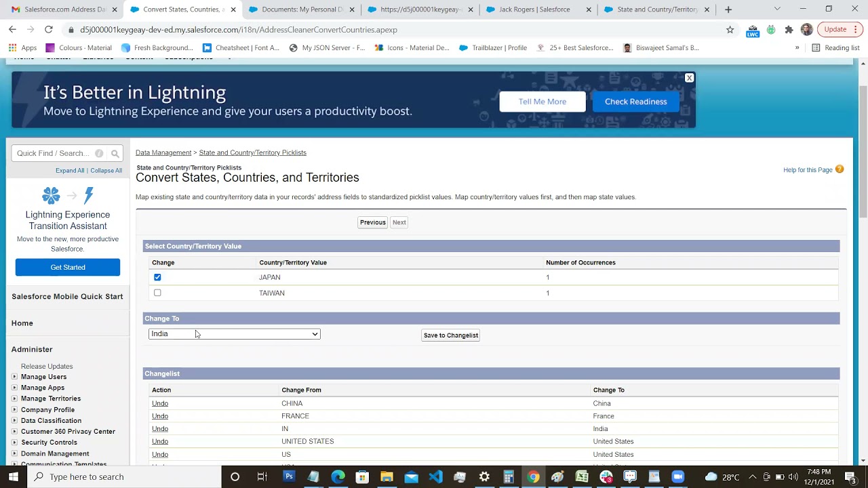Viewport: 868px width, 488px height.
Task: Uncheck the JAPAN change checkbox
Action: point(157,277)
